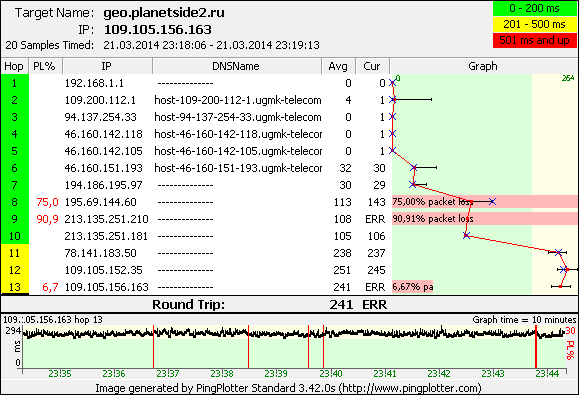Click the 6,7 packet loss value
579x395 pixels.
point(50,287)
